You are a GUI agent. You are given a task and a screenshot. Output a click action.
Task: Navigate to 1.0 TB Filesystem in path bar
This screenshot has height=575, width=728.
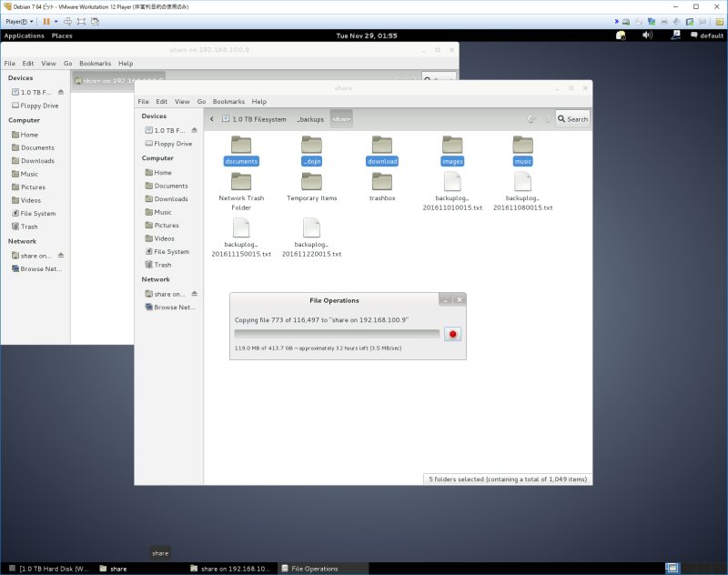254,119
